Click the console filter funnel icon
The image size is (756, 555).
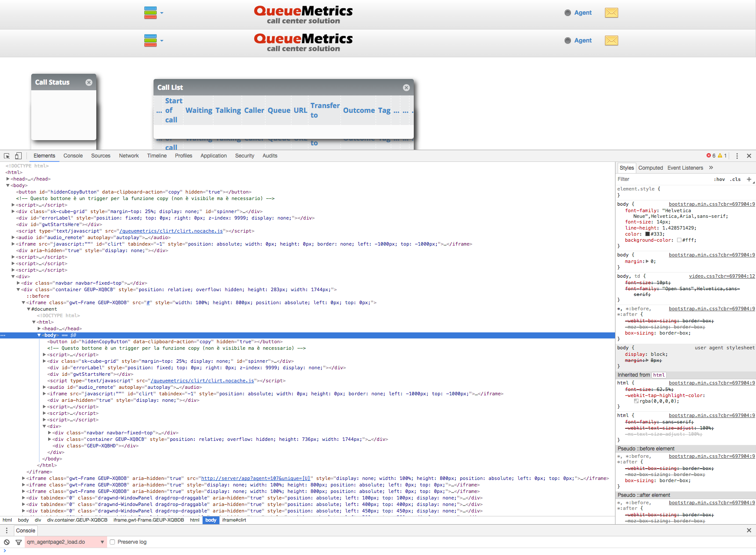18,542
